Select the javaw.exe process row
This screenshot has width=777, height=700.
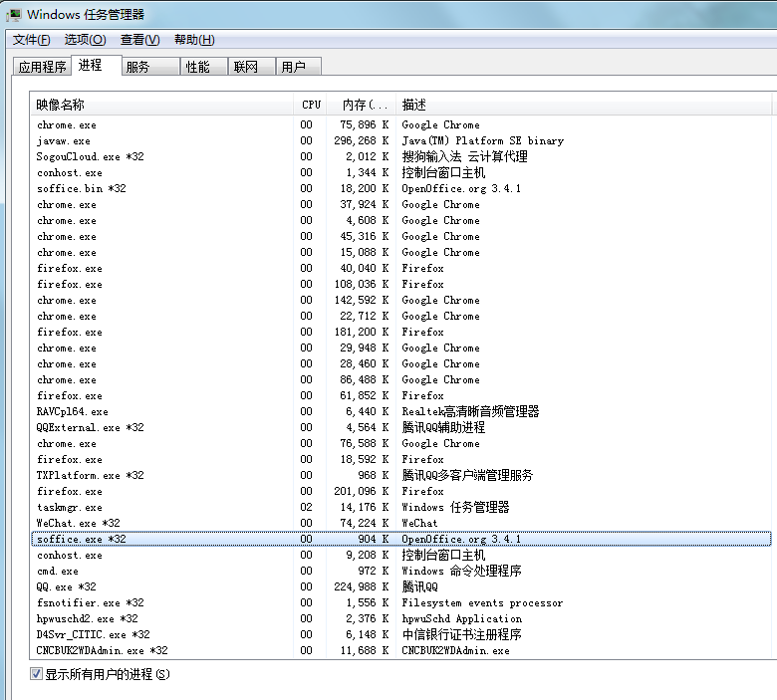[x=401, y=140]
